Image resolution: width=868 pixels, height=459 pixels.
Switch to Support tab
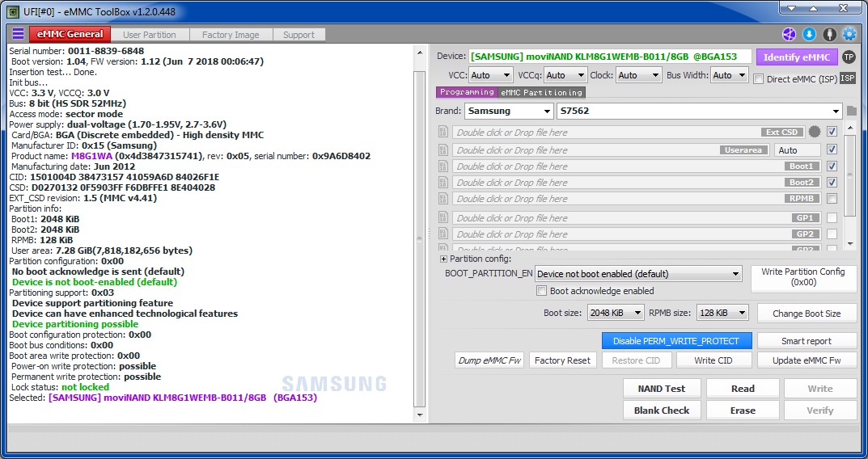[x=299, y=34]
